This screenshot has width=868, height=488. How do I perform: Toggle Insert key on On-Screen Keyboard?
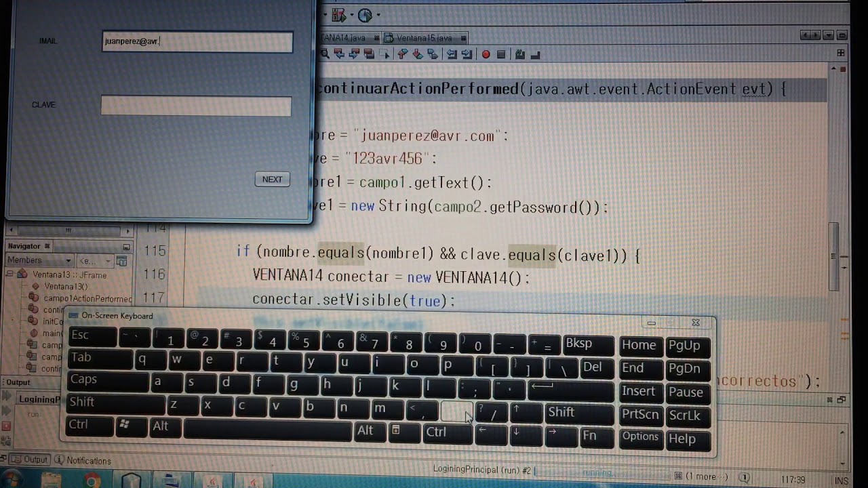(640, 392)
